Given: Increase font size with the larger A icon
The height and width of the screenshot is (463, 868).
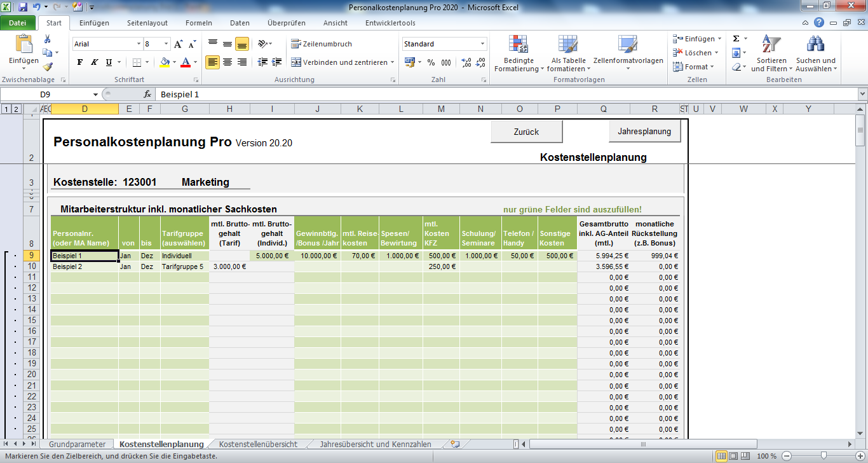Looking at the screenshot, I should point(179,45).
